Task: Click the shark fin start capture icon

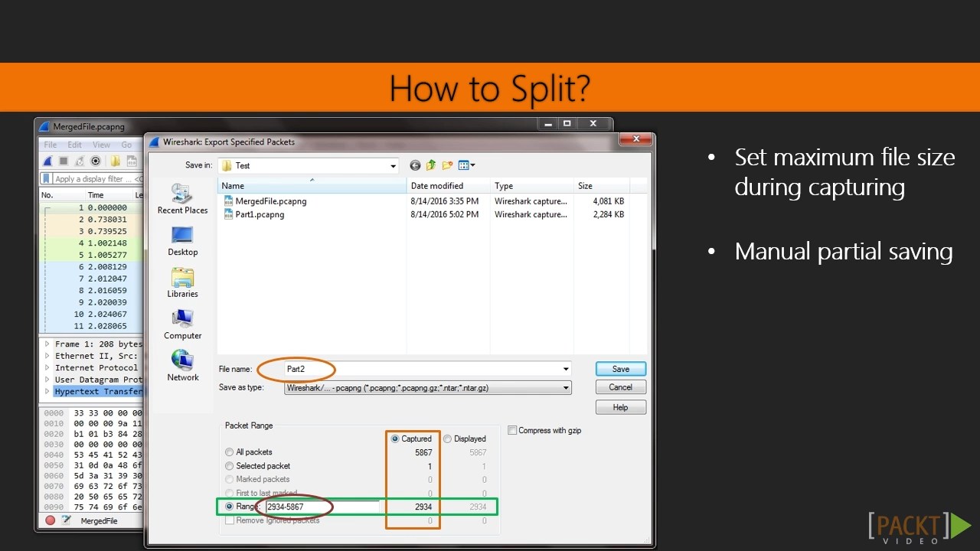Action: pos(47,161)
